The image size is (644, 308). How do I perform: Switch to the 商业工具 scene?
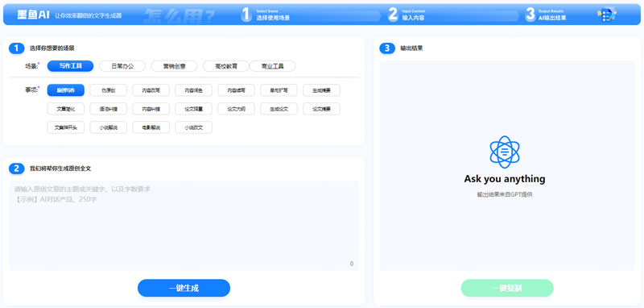point(272,66)
